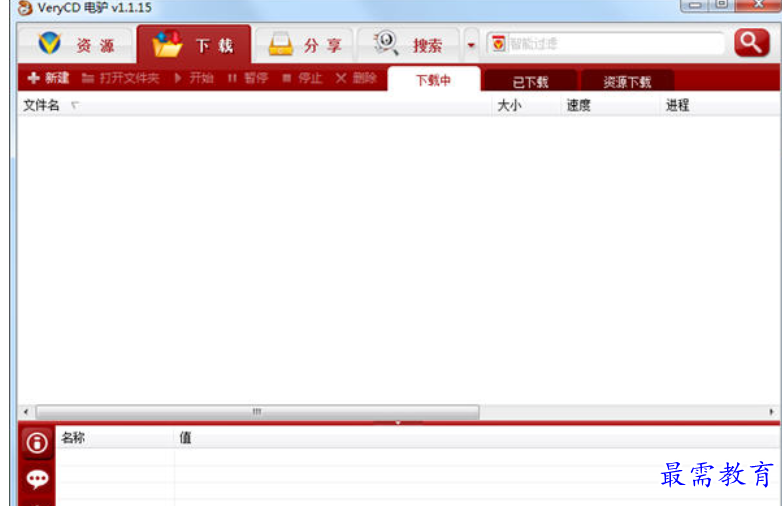Collapse the details pane via splitter arrow
This screenshot has width=782, height=506.
coord(397,423)
